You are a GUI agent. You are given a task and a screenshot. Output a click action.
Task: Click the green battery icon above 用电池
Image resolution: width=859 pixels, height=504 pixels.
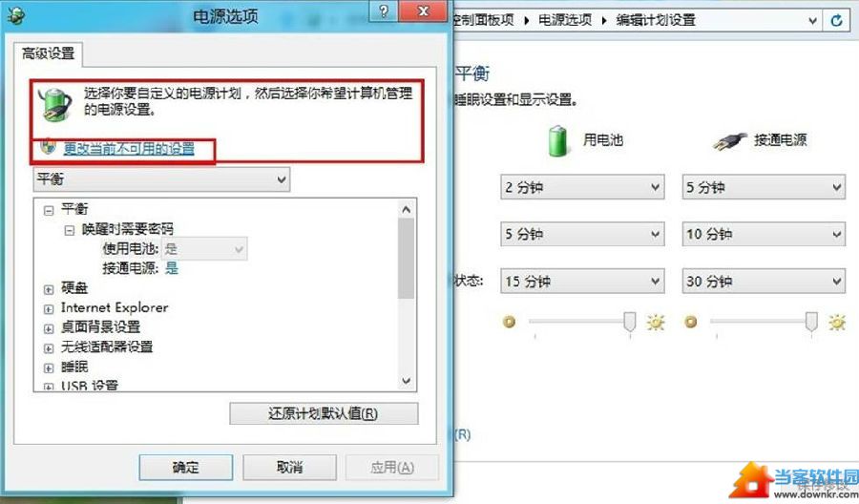click(x=557, y=140)
